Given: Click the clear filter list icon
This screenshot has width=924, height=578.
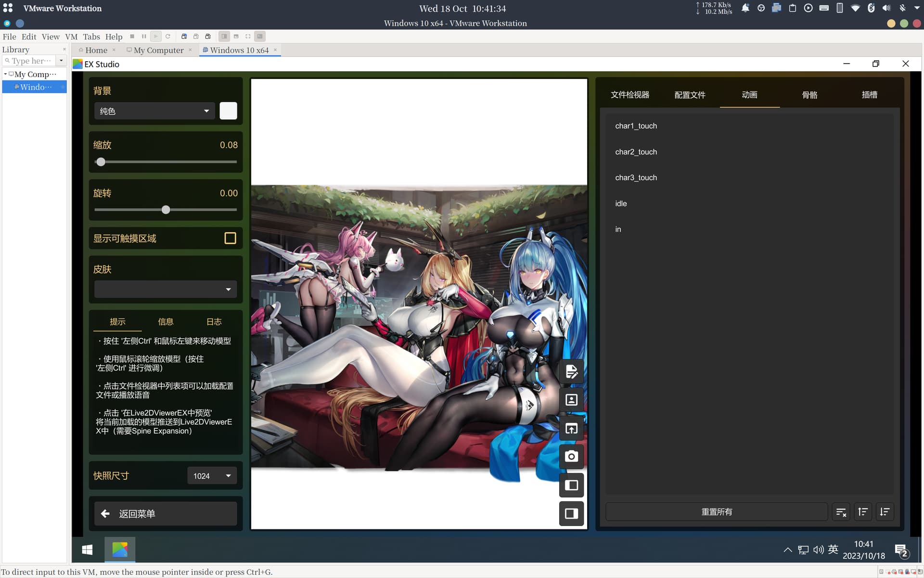Looking at the screenshot, I should [x=841, y=512].
